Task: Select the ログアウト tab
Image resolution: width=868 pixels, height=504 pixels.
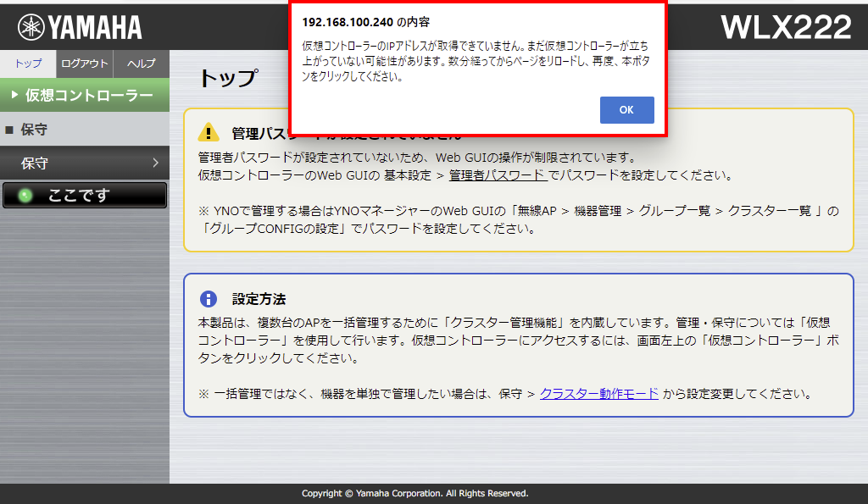Action: pyautogui.click(x=85, y=64)
